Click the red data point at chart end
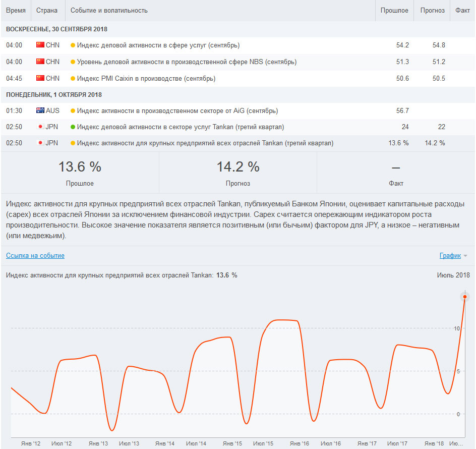Image resolution: width=476 pixels, height=449 pixels. point(465,297)
